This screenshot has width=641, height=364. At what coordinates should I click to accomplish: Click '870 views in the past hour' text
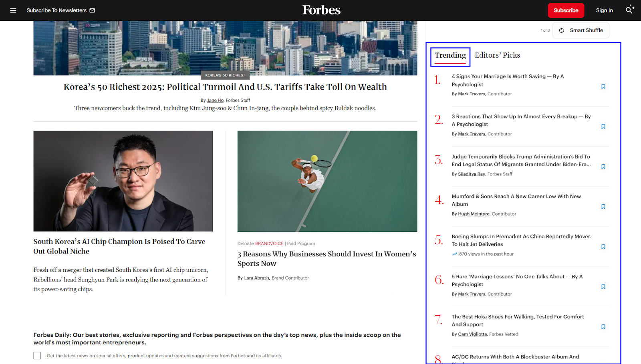pyautogui.click(x=486, y=254)
